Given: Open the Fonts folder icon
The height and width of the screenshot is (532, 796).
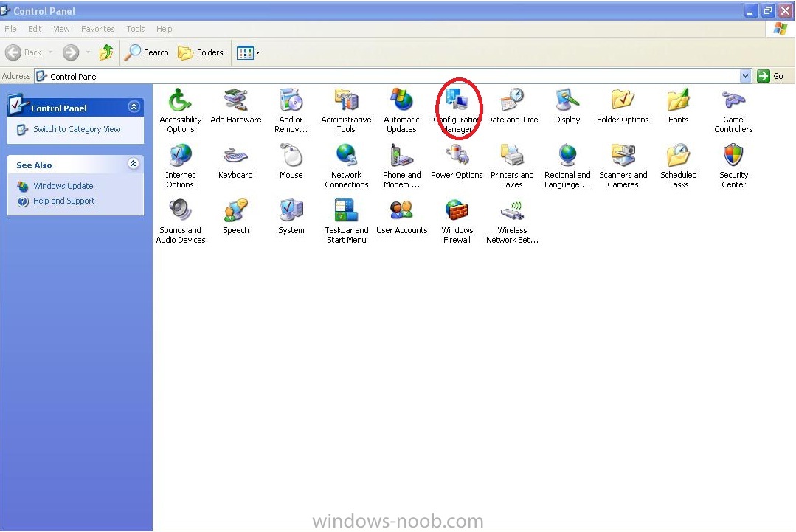Looking at the screenshot, I should 678,106.
